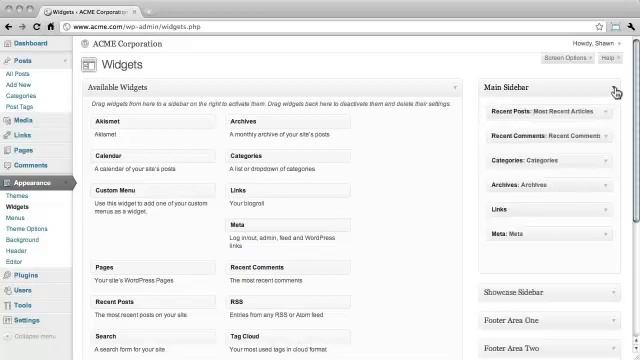Click the browser forward arrow
Viewport: 640px width, 360px height.
click(x=22, y=27)
